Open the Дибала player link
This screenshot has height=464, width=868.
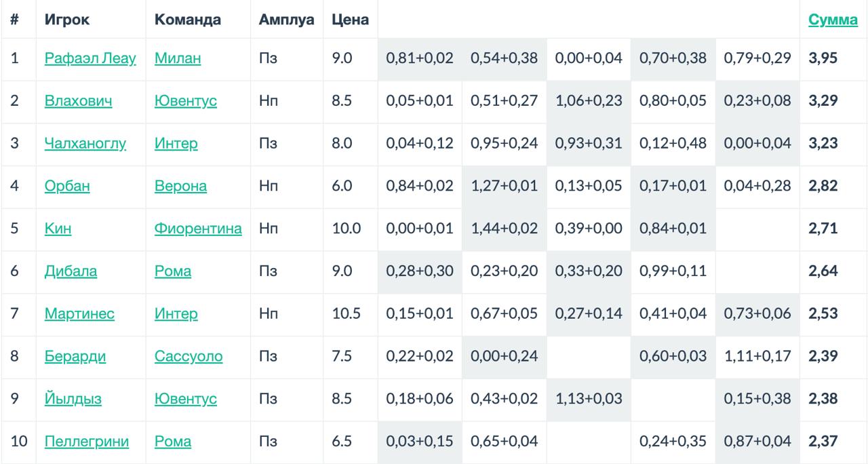[x=71, y=271]
